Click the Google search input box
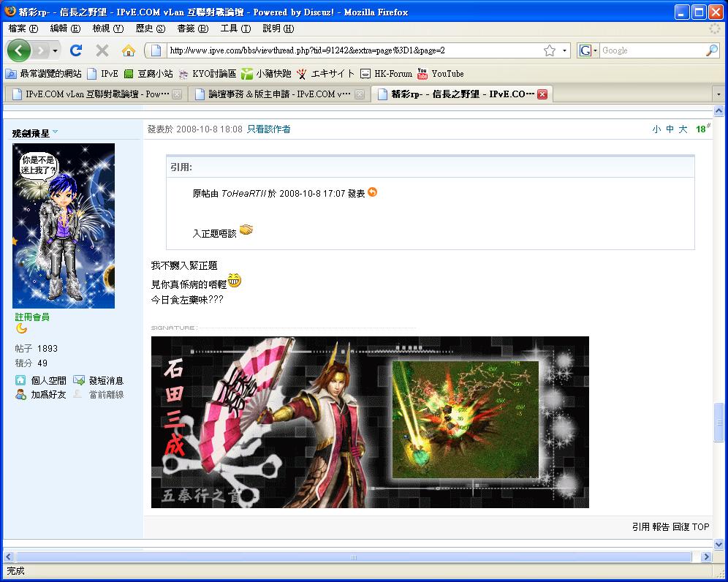This screenshot has height=582, width=728. [x=652, y=50]
